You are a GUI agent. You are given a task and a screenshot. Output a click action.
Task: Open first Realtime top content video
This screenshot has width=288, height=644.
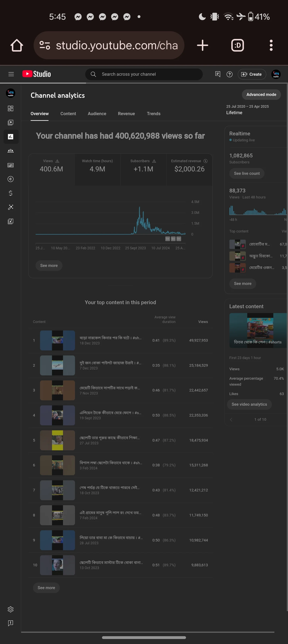[258, 244]
